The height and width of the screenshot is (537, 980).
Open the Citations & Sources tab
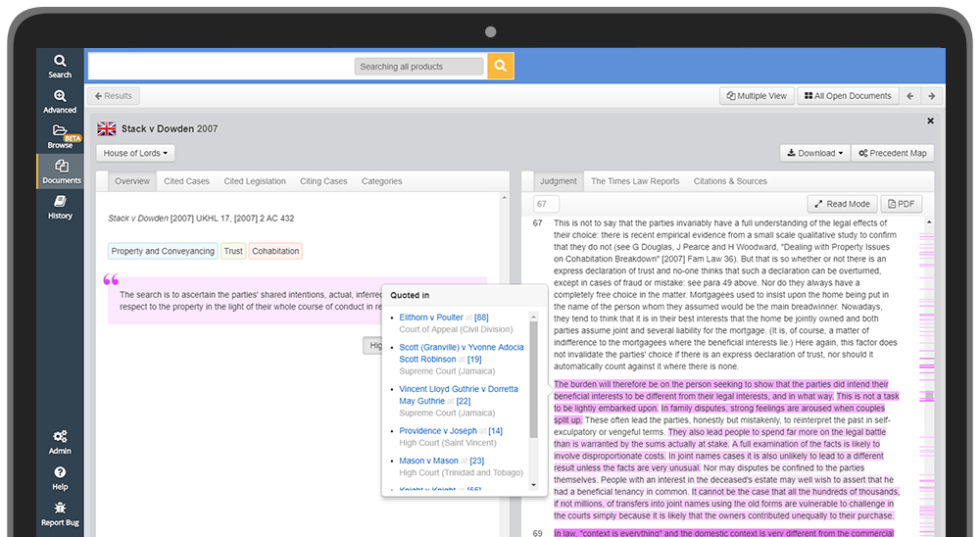point(730,181)
